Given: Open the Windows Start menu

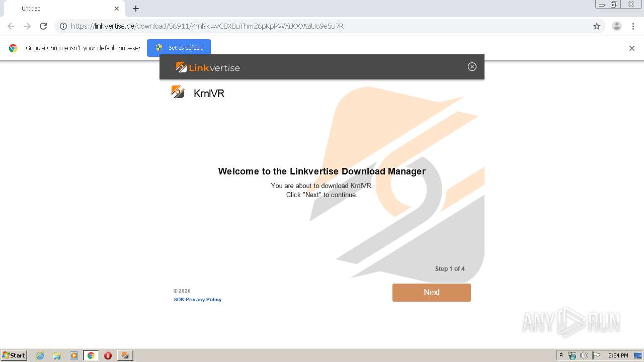Looking at the screenshot, I should [x=14, y=355].
